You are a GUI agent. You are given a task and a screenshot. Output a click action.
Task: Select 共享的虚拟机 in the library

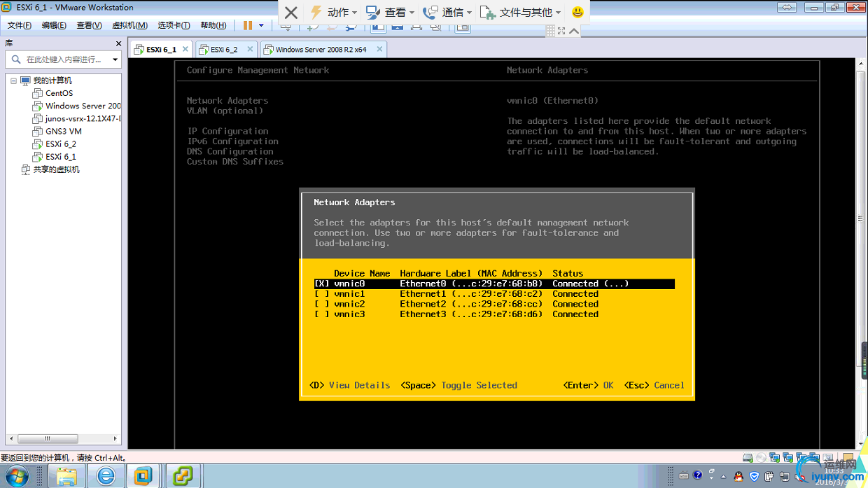click(56, 169)
